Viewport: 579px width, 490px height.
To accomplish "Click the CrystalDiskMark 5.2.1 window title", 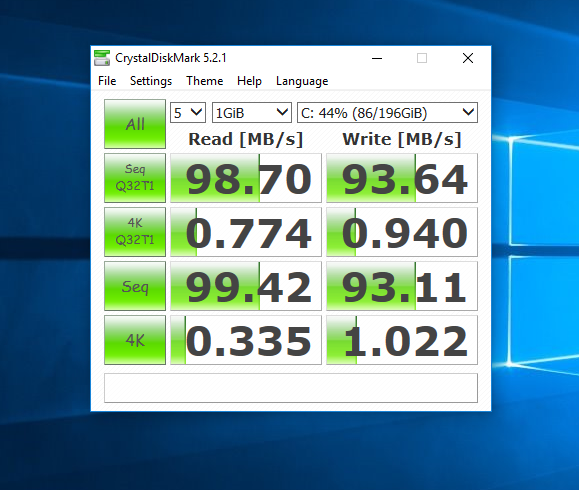I will 171,58.
